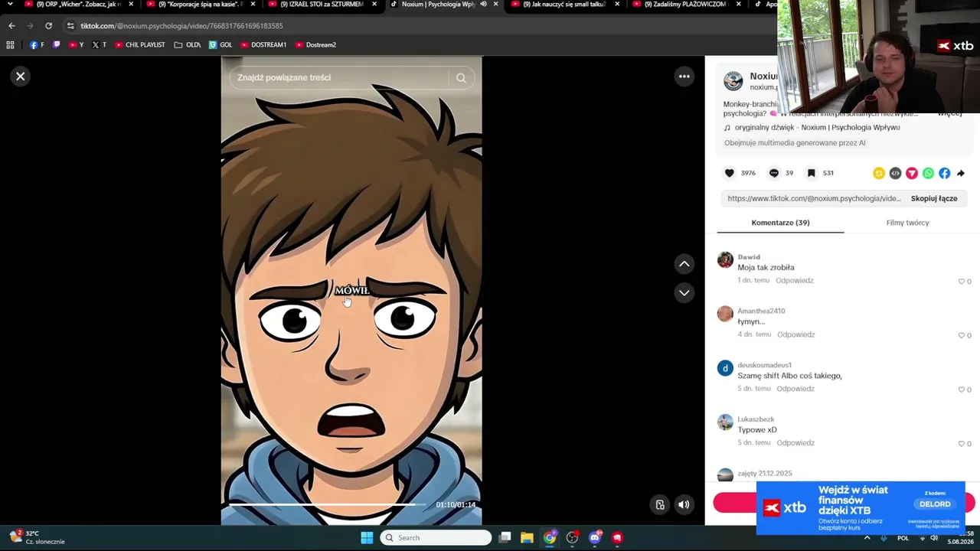Viewport: 980px width, 551px height.
Task: Open Discord from taskbar
Action: 595,538
